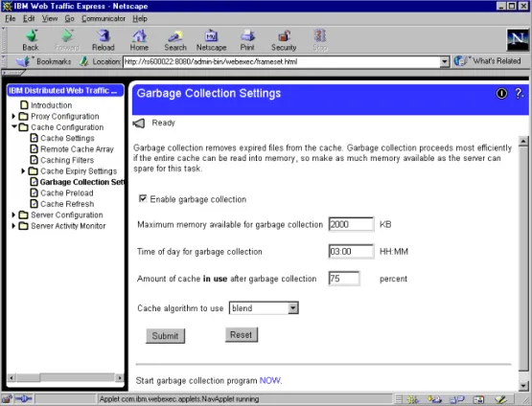Open Remote Cache Array page
Screen dimensions: 532x406
pyautogui.click(x=77, y=149)
